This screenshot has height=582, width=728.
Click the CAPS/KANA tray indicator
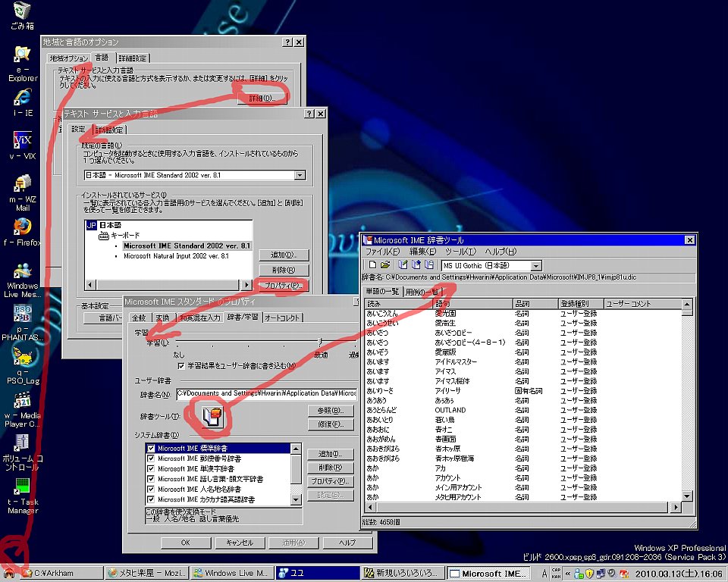click(x=556, y=574)
